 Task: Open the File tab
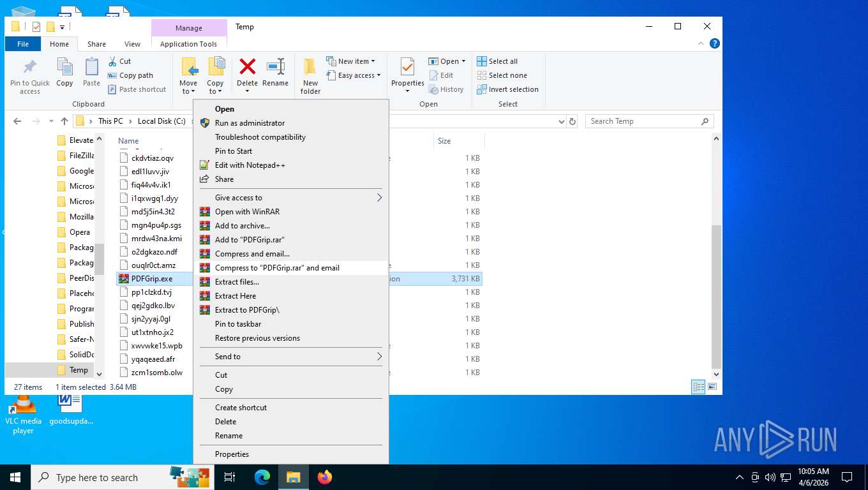(23, 44)
